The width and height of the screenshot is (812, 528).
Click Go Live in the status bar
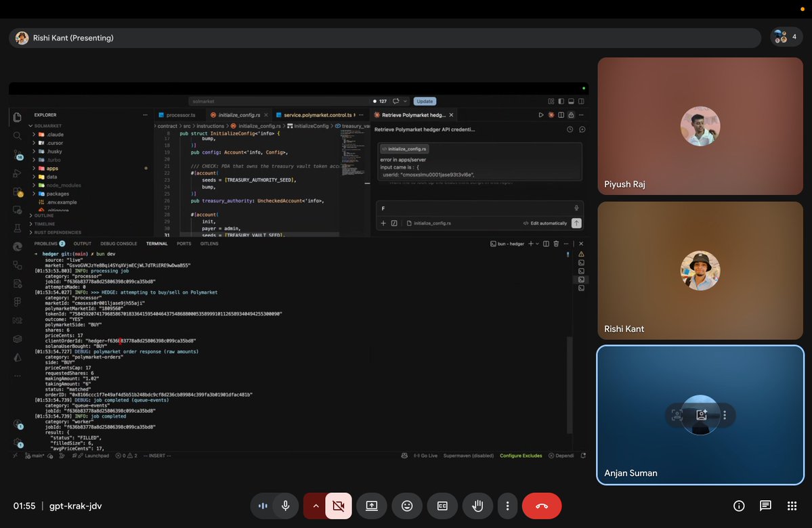point(426,456)
